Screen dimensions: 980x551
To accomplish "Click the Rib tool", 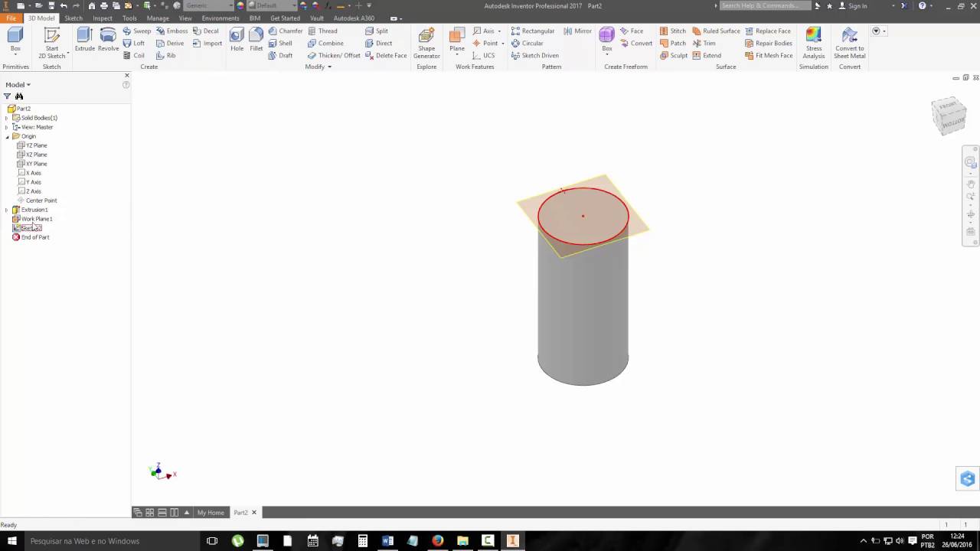I will click(x=165, y=56).
